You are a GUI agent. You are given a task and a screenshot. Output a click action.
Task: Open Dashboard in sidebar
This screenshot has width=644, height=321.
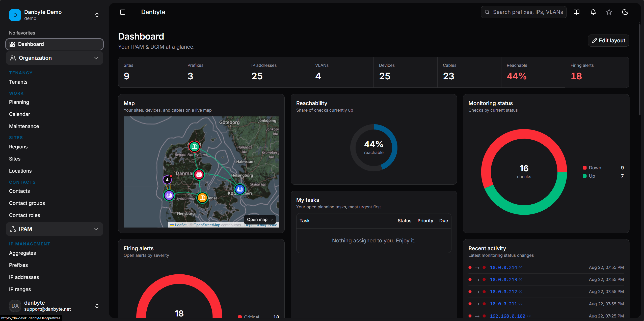coord(55,44)
